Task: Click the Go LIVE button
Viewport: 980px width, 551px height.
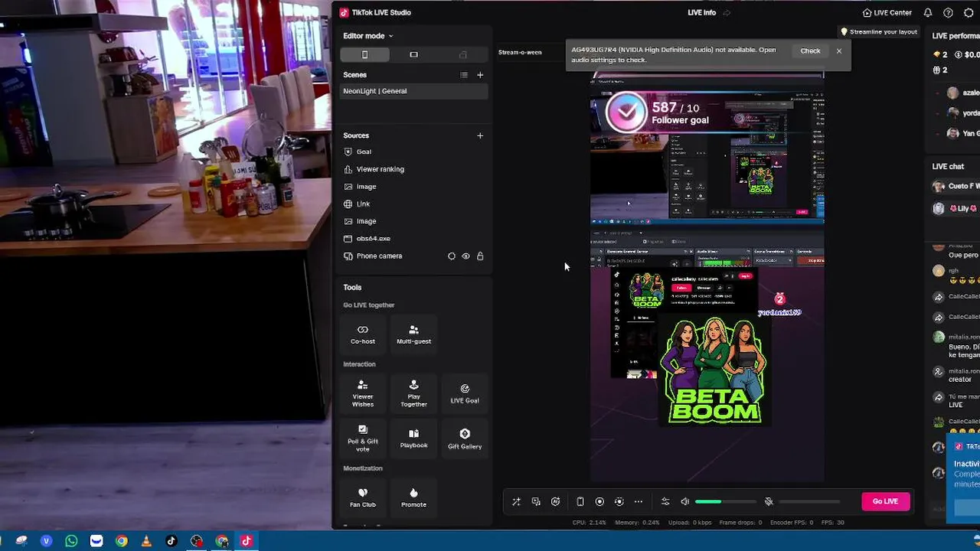Action: (885, 501)
